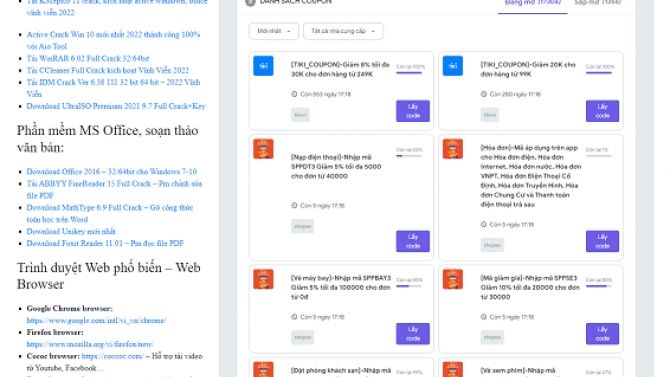Open the Download UltraISO Premium 2021 link
Viewport: 670px width, 377px height.
(x=116, y=106)
